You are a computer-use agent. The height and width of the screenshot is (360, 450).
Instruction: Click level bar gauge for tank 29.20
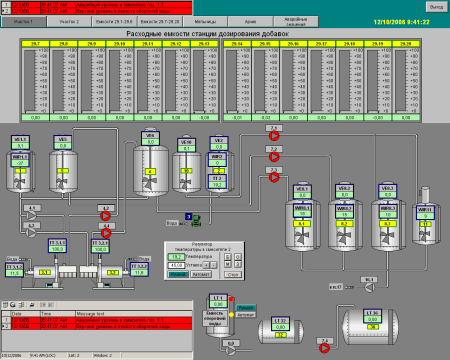tap(400, 81)
